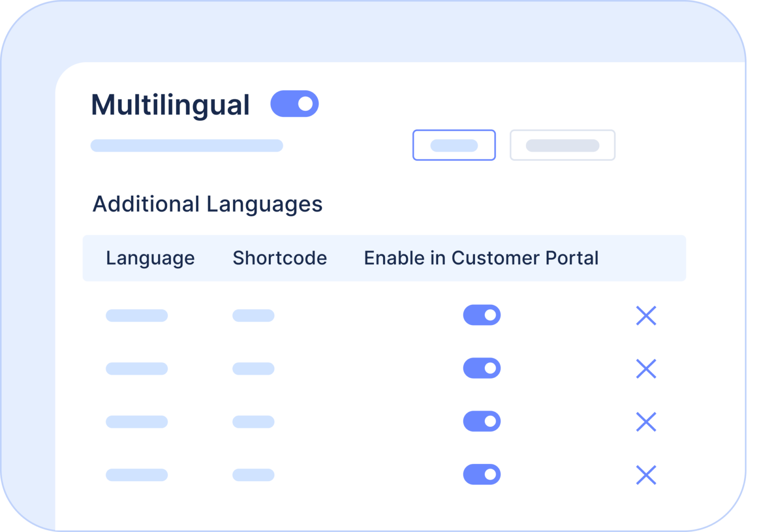Disable Customer Portal for first language row
The image size is (759, 532).
click(482, 315)
